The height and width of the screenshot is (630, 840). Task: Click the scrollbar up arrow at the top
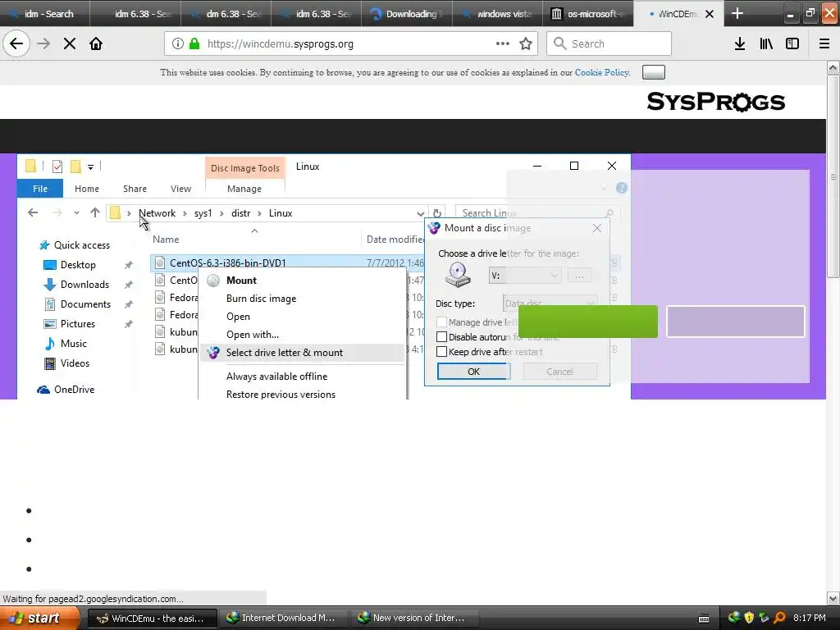833,67
